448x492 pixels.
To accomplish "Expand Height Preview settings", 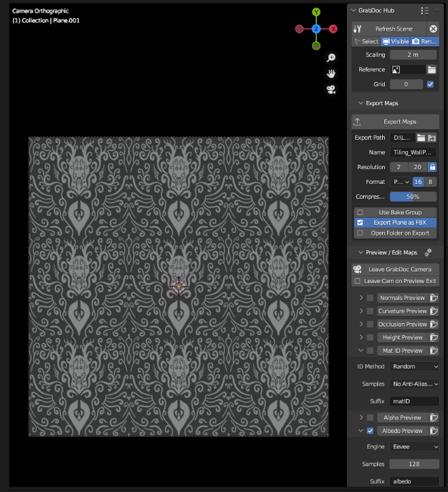I will tap(361, 337).
